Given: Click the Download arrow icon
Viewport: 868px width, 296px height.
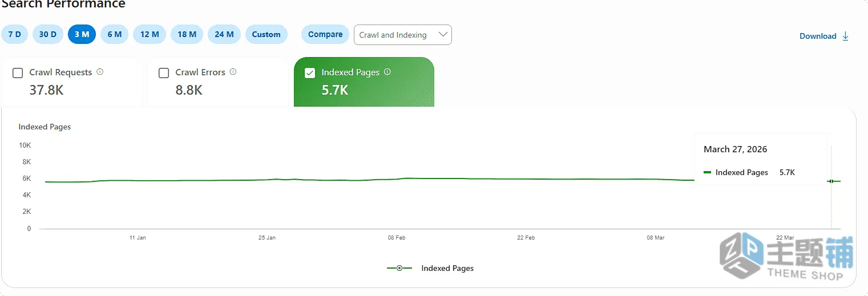Looking at the screenshot, I should [846, 36].
